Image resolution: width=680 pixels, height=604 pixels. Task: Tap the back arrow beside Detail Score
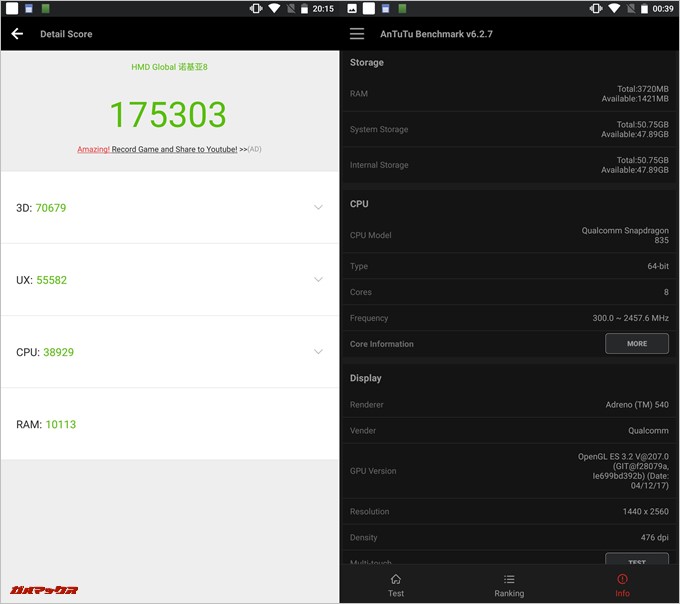coord(17,34)
